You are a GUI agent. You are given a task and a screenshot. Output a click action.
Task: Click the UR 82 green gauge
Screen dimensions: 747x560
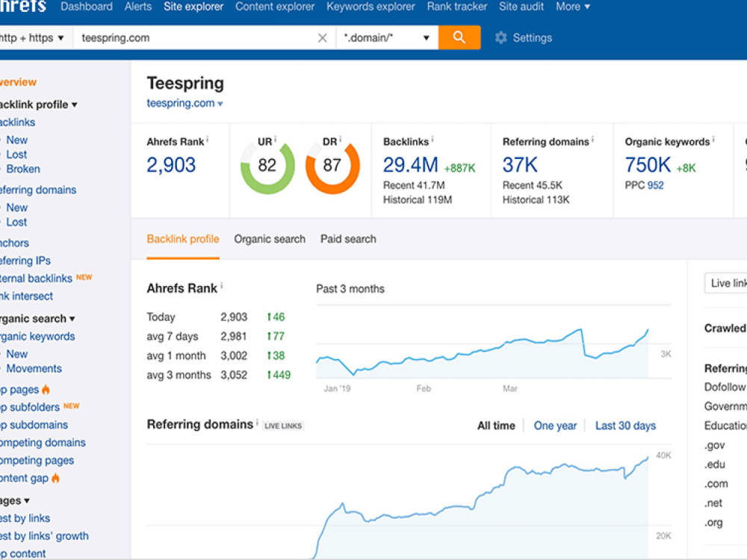pyautogui.click(x=267, y=168)
